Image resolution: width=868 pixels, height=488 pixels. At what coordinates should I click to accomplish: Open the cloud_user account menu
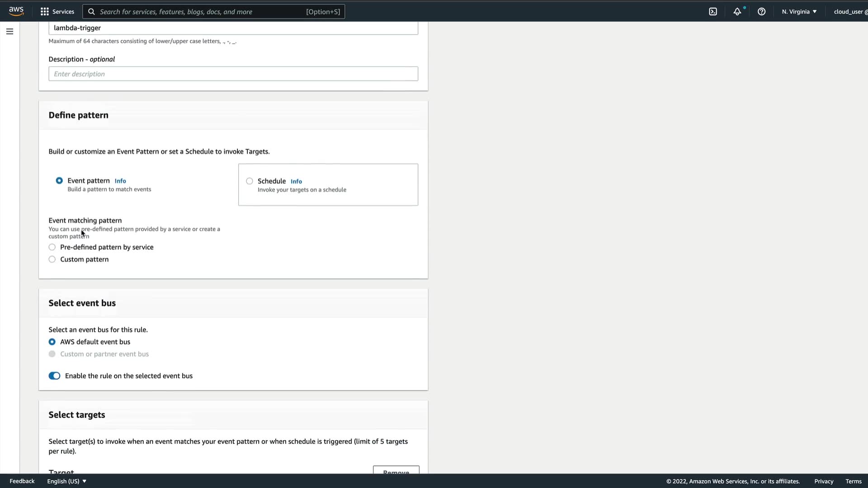coord(850,12)
